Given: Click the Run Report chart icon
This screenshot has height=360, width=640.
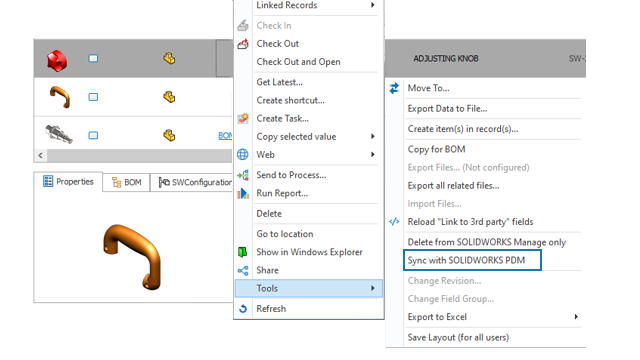Looking at the screenshot, I should tap(243, 193).
